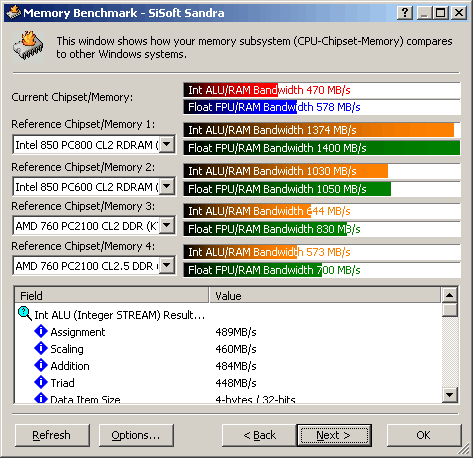Click the title bar application icon

click(13, 13)
